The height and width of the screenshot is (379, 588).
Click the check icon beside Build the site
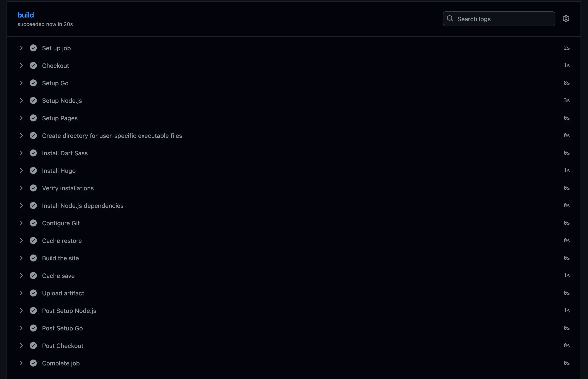pos(33,258)
